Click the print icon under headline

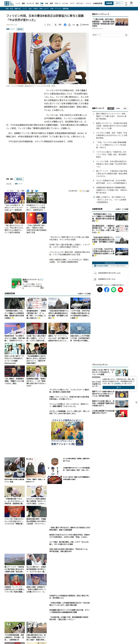[77, 25]
